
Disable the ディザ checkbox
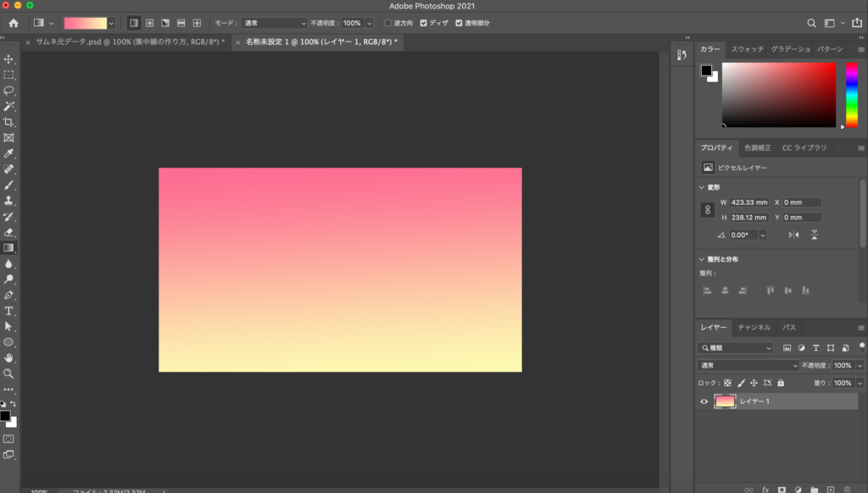click(x=424, y=23)
